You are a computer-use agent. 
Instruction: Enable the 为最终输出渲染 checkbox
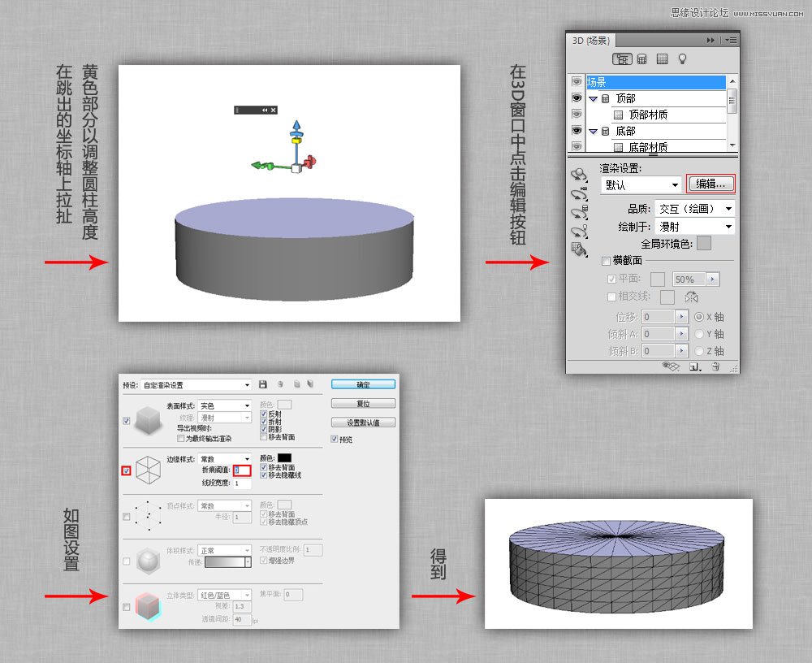[x=181, y=439]
